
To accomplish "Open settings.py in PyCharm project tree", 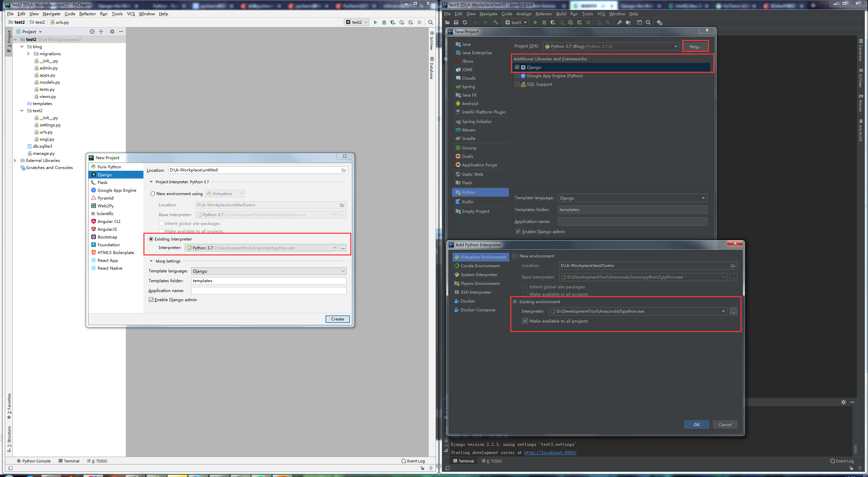I will pyautogui.click(x=50, y=125).
